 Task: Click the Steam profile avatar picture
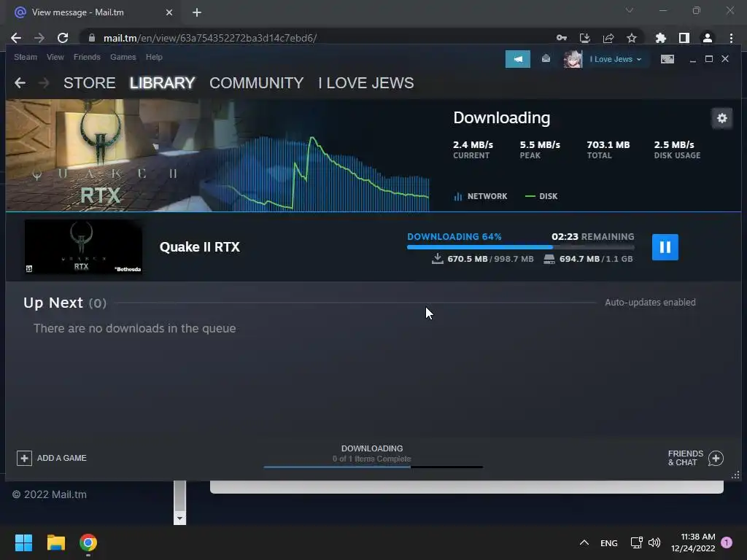pos(573,59)
